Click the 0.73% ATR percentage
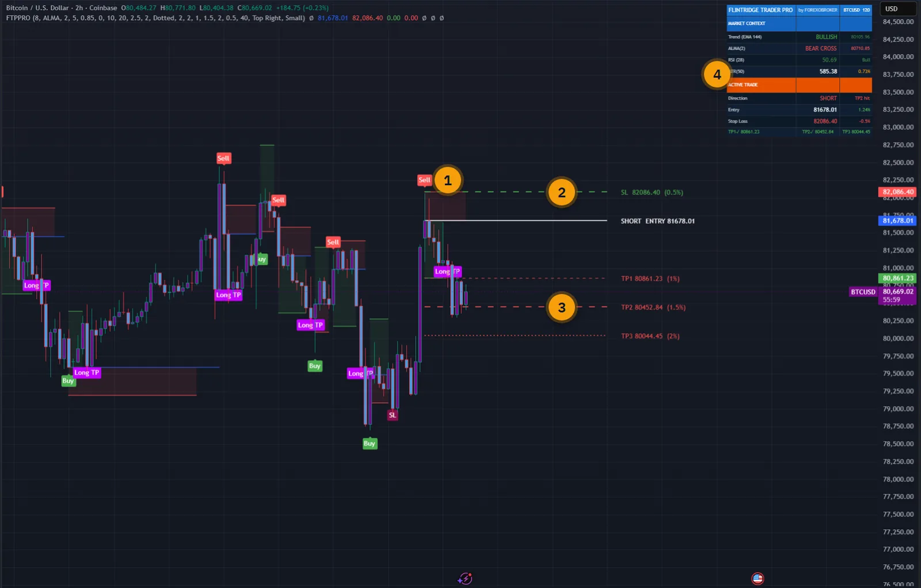The width and height of the screenshot is (921, 588). click(864, 71)
